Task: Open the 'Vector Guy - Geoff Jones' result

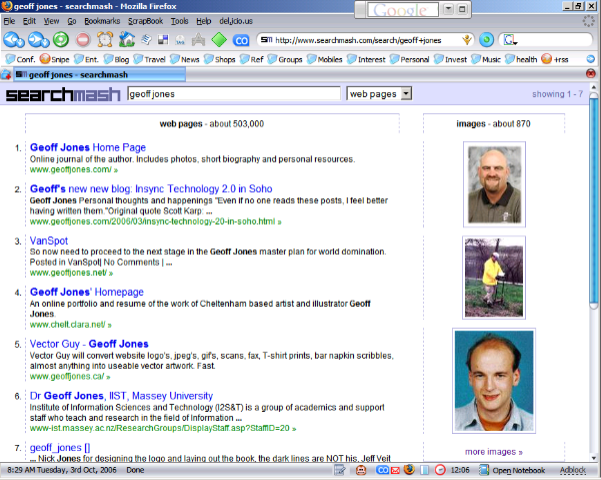Action: coord(89,344)
